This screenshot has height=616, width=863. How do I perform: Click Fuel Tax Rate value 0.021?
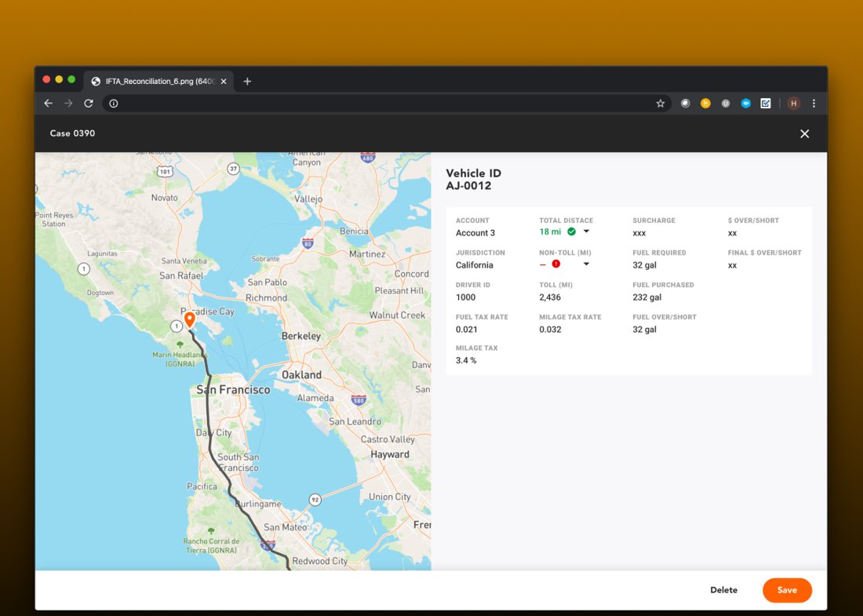coord(467,330)
